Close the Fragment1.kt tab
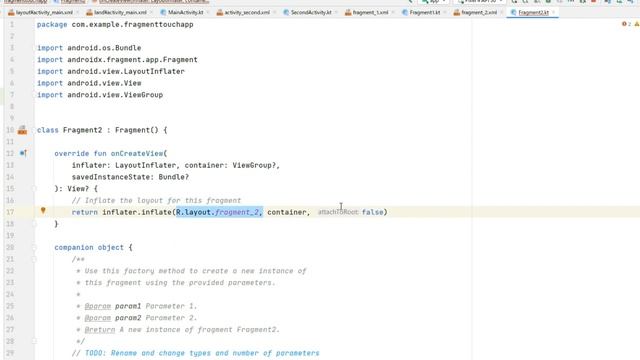The width and height of the screenshot is (640, 360). [x=445, y=13]
